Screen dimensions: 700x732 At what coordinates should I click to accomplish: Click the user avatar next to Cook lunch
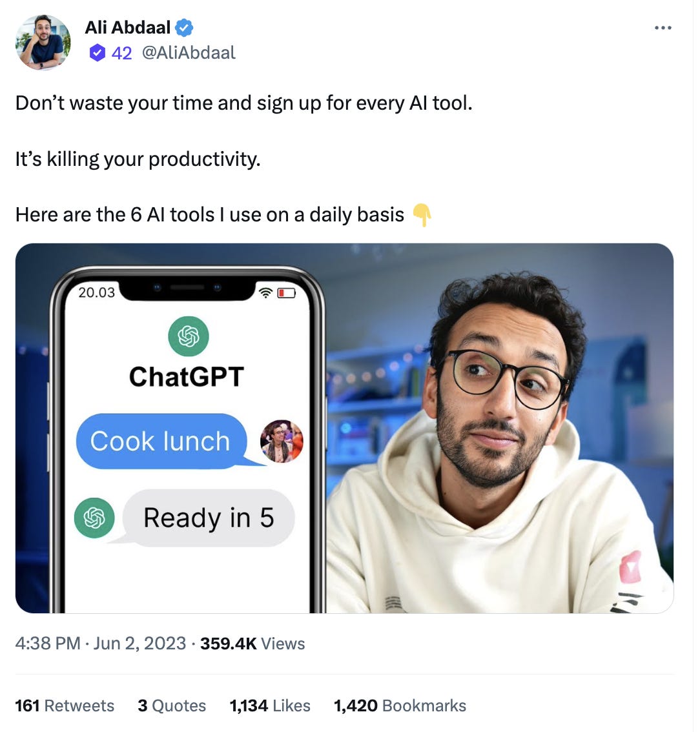point(282,441)
